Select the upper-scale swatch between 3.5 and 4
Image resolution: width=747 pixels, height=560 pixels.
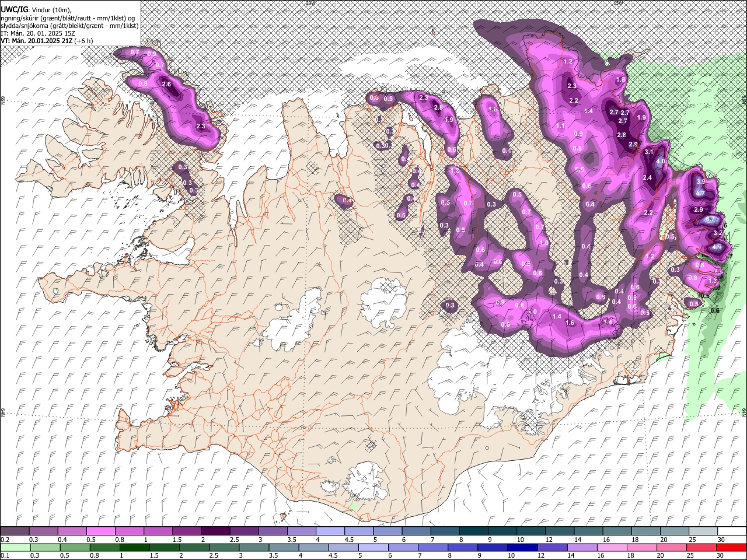click(301, 531)
